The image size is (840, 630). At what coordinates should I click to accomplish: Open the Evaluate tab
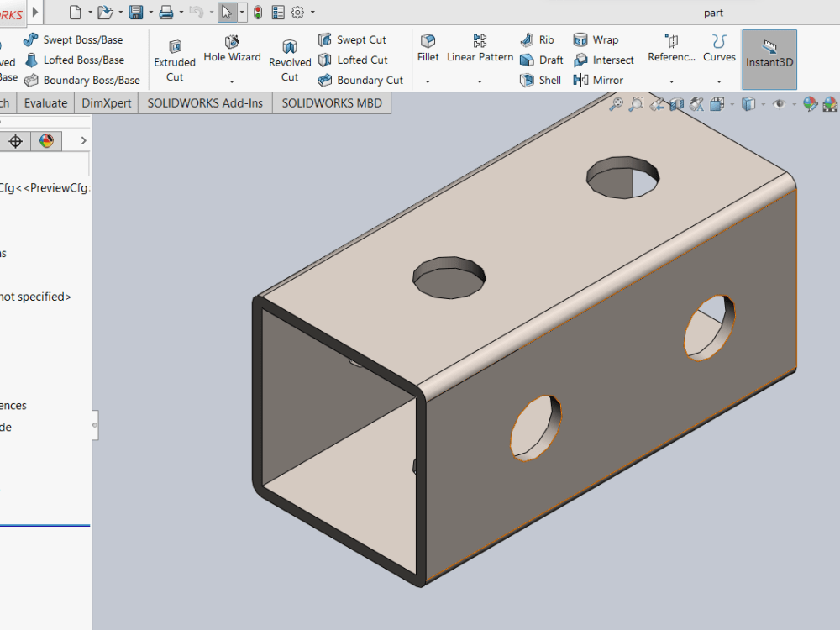click(x=45, y=102)
